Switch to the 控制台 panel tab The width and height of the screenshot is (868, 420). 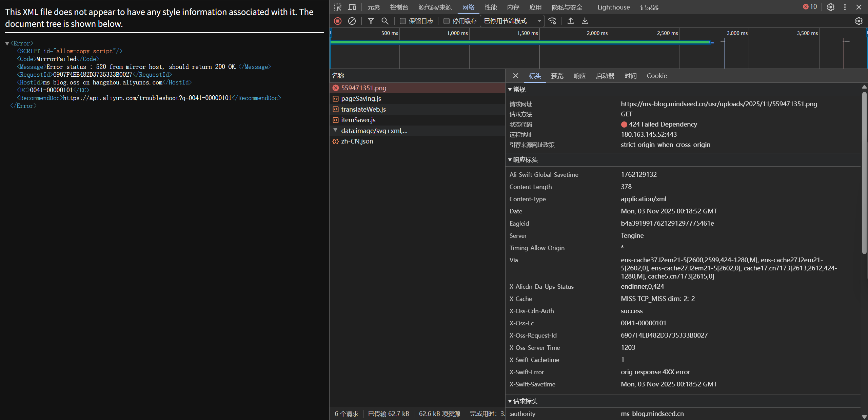tap(399, 7)
